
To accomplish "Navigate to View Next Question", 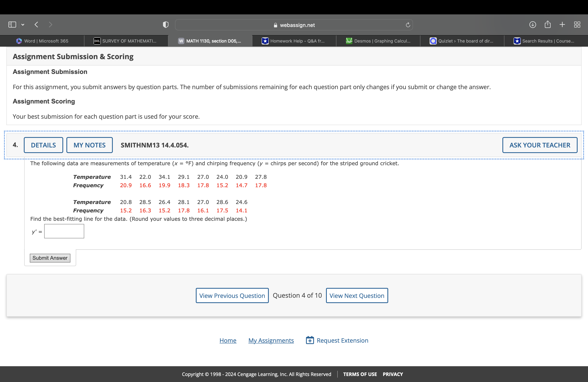I will (357, 295).
